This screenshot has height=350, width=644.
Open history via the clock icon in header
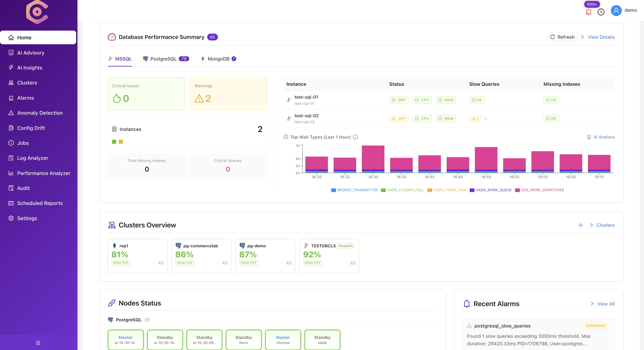click(601, 12)
